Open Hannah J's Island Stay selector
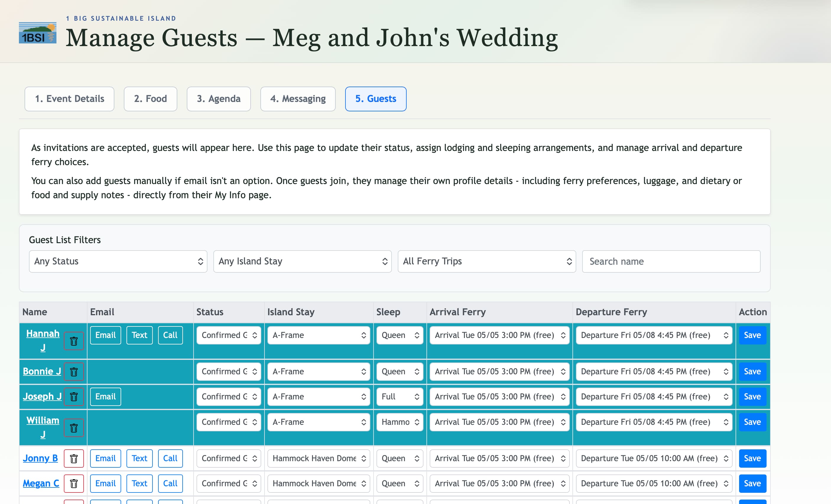 click(x=318, y=335)
